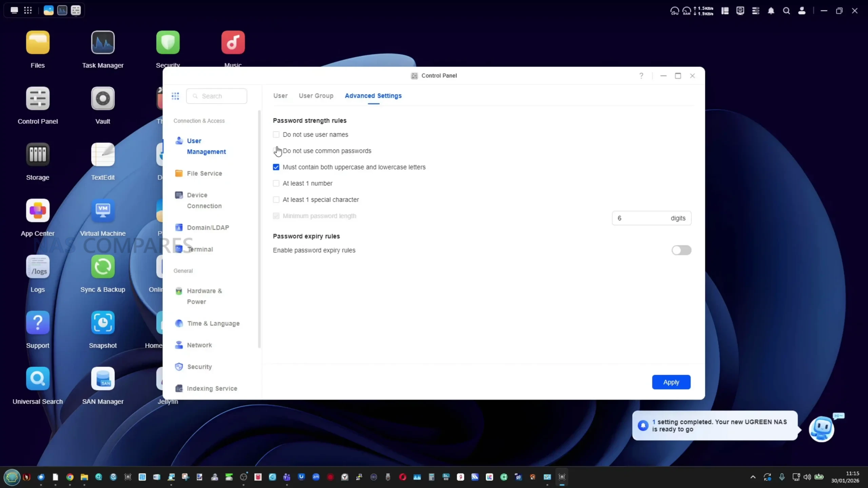
Task: Check At least 1 special character
Action: click(276, 200)
